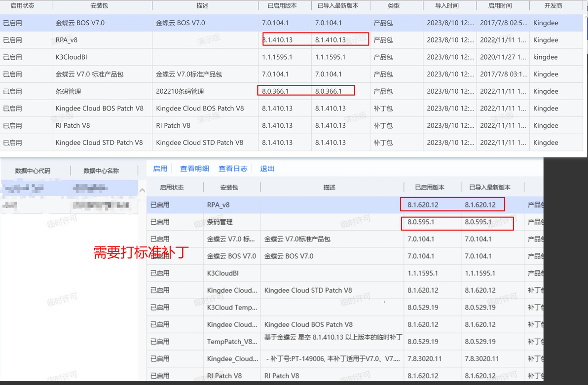Click 退出 in the toolbar
The image size is (588, 385).
click(x=267, y=169)
